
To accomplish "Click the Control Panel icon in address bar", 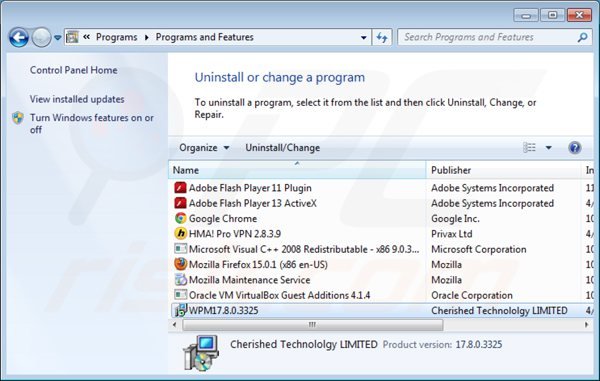I will point(72,37).
